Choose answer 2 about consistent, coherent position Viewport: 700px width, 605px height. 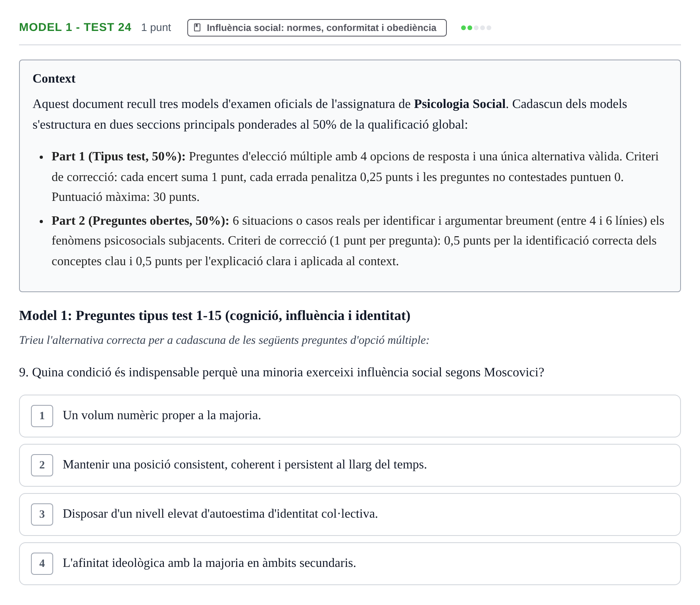point(350,465)
